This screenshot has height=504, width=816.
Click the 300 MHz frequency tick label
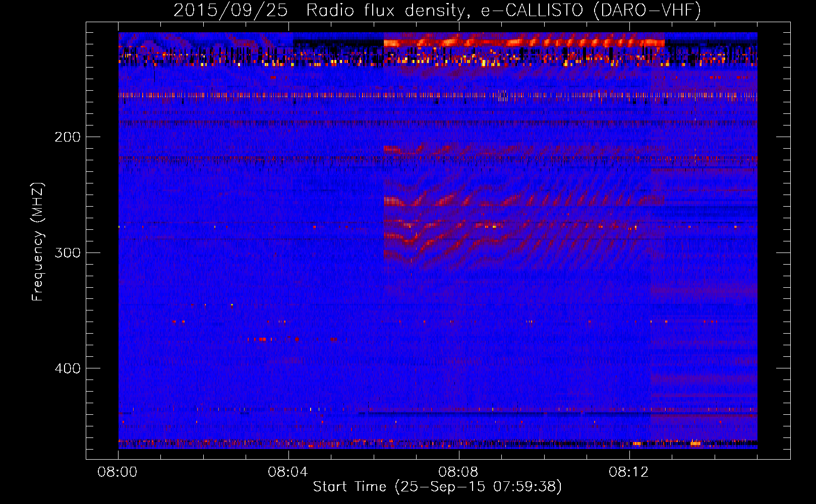(67, 253)
